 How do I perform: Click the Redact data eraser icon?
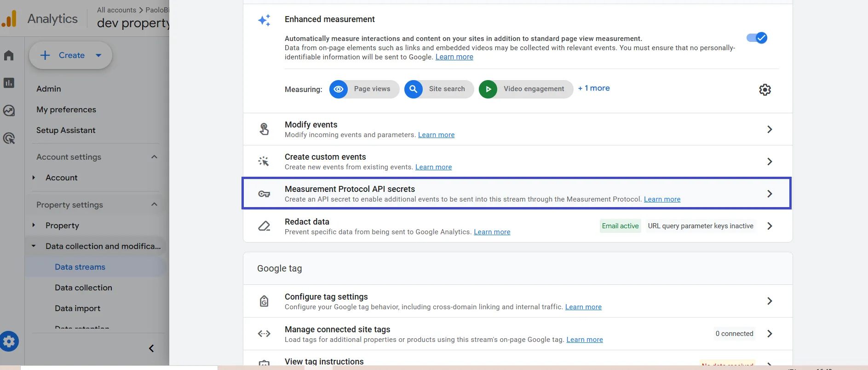click(264, 226)
